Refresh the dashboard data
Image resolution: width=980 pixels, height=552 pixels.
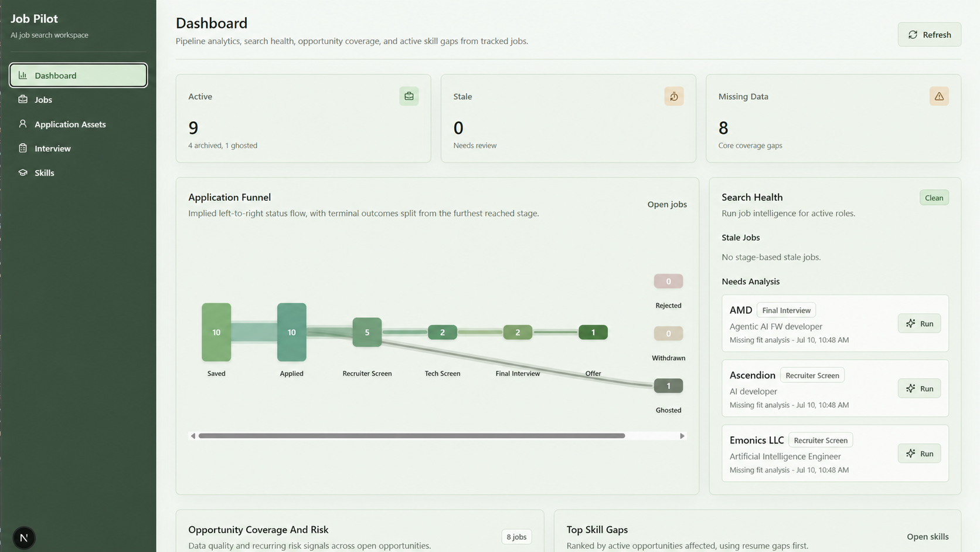pos(929,35)
